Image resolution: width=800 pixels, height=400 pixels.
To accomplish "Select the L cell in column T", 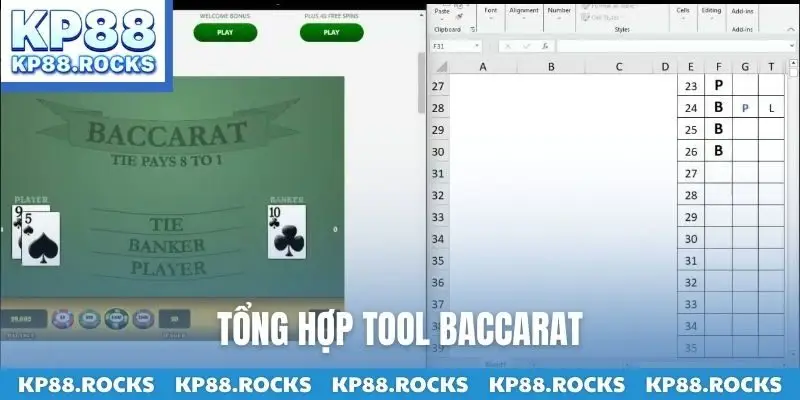I will (771, 108).
